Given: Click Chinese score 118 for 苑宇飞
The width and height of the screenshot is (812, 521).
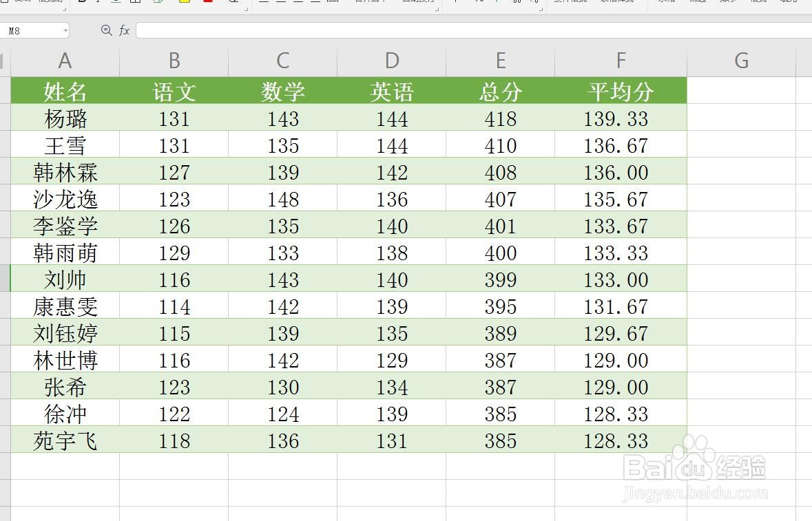Looking at the screenshot, I should pyautogui.click(x=174, y=440).
